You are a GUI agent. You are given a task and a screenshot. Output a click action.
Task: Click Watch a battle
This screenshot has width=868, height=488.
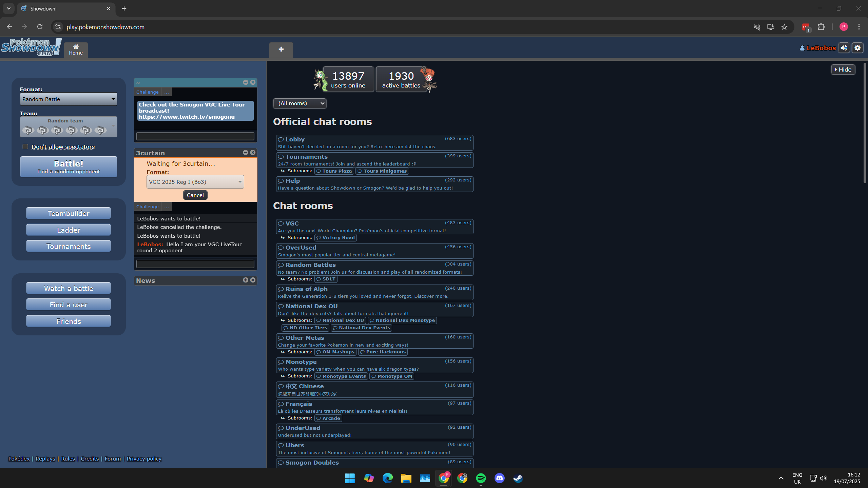point(69,288)
